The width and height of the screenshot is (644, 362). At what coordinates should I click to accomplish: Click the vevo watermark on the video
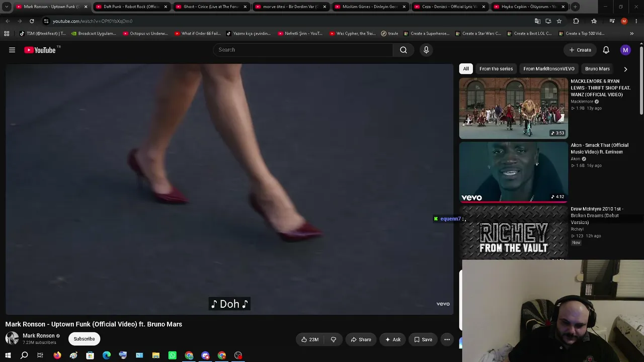click(x=443, y=304)
